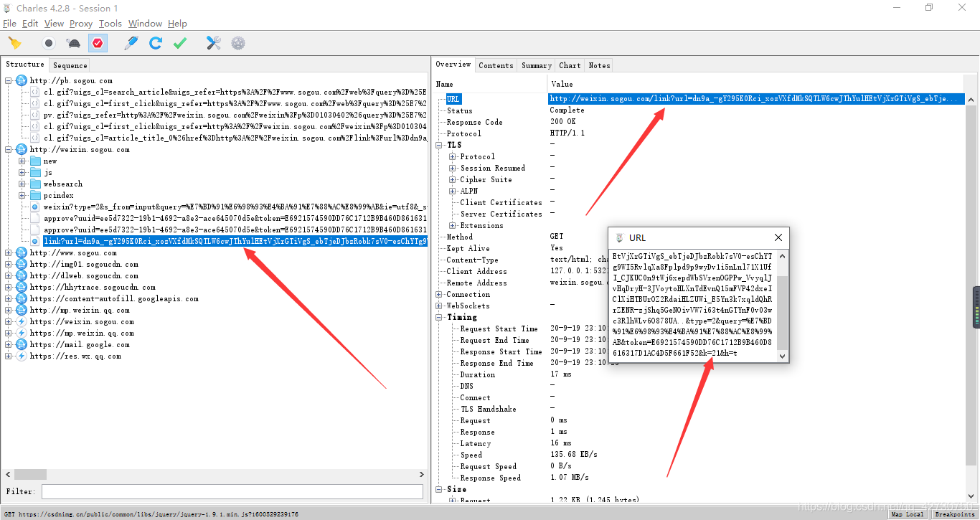Click the folder icon for the pcindex folder

35,195
